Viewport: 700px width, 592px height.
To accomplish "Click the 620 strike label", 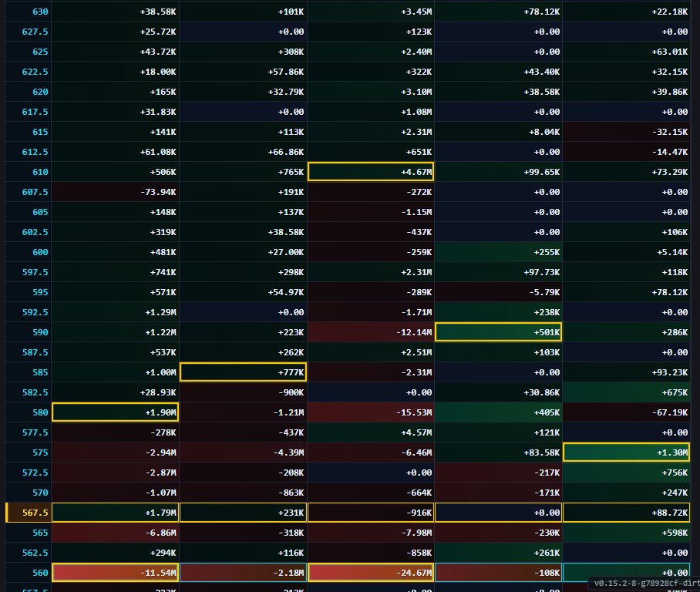I will [x=40, y=92].
